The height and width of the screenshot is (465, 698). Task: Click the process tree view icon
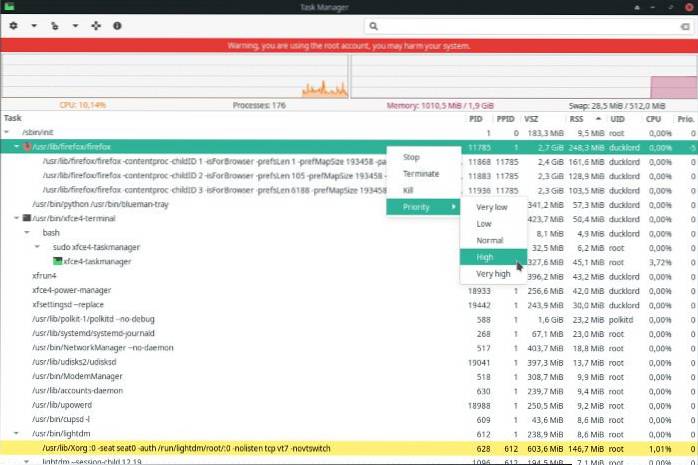click(54, 26)
